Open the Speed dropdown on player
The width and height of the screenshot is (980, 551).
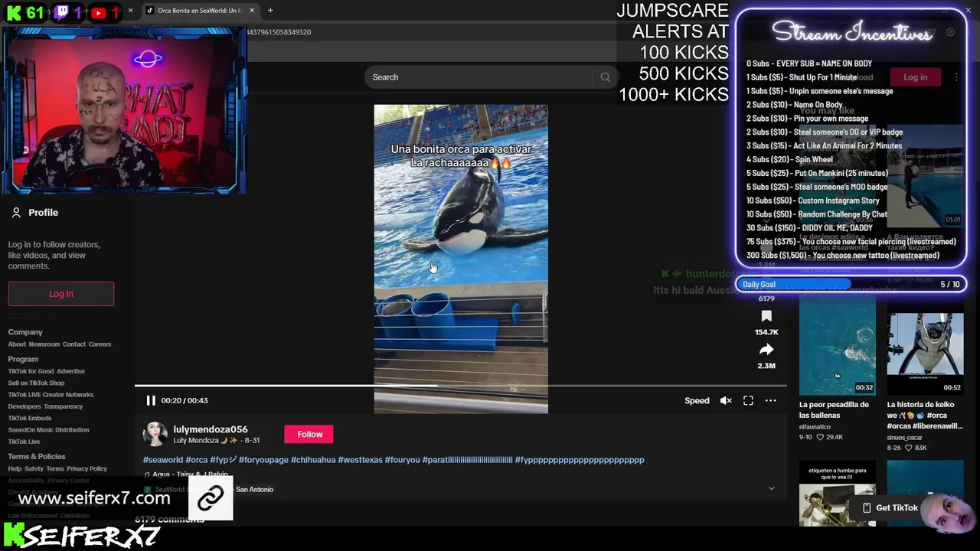697,400
